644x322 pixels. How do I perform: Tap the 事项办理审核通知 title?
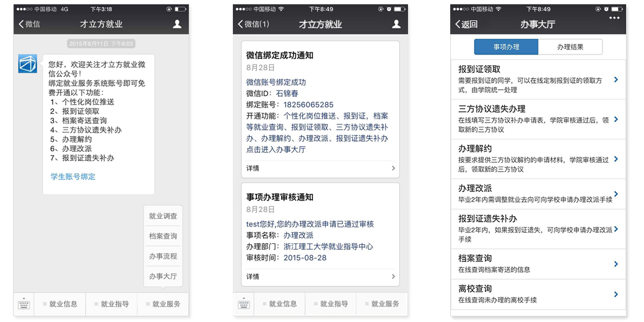280,197
